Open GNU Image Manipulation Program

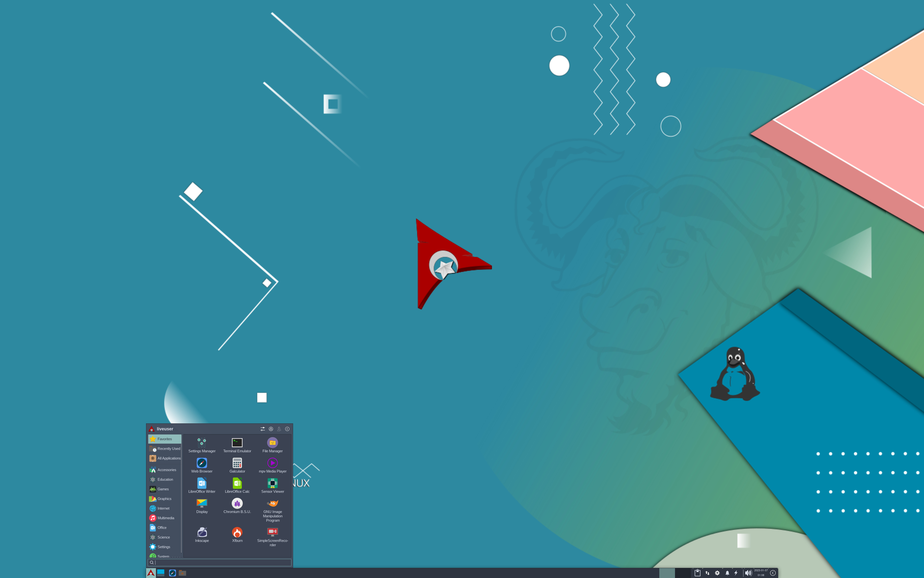pyautogui.click(x=273, y=510)
